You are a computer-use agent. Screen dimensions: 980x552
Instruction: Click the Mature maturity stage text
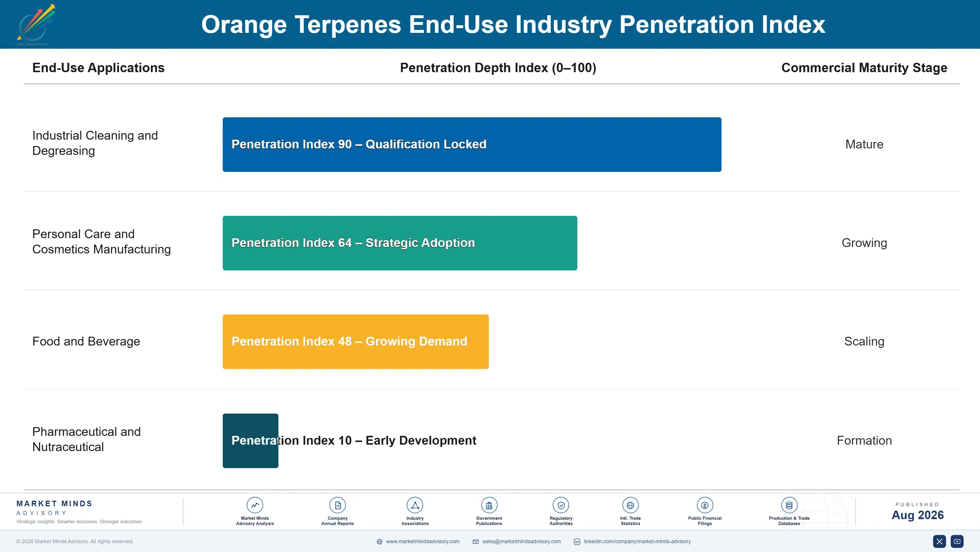coord(864,144)
